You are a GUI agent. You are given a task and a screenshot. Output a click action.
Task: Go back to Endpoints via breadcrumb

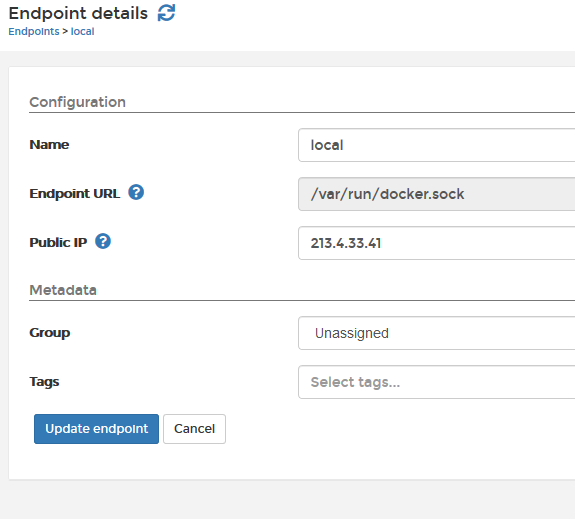[34, 32]
